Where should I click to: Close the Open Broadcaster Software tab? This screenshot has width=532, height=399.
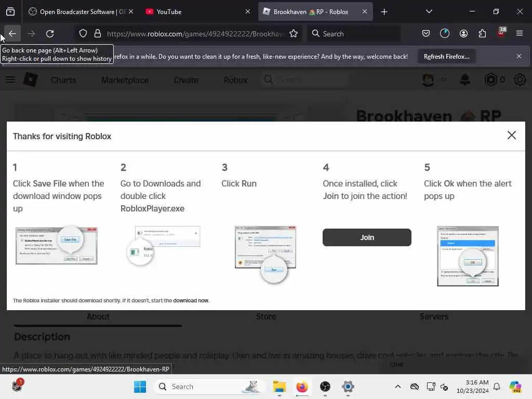pos(131,12)
